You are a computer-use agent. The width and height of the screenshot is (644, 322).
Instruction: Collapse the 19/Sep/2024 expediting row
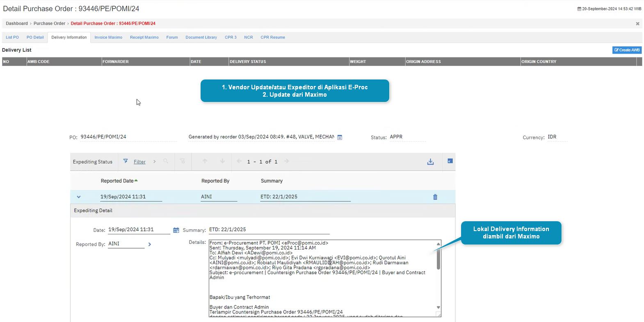click(x=79, y=197)
